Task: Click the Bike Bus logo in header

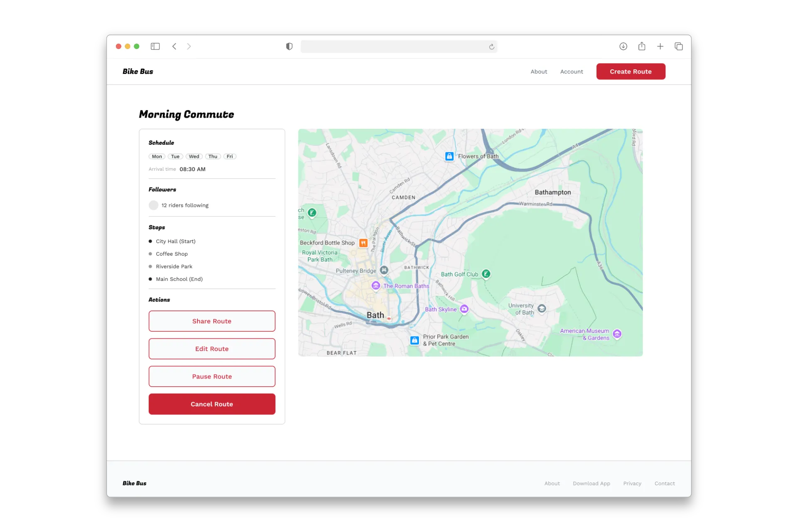Action: 138,71
